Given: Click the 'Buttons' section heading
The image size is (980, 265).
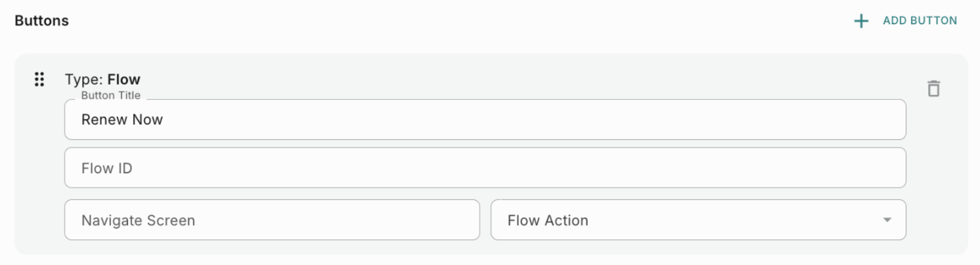Looking at the screenshot, I should point(41,21).
